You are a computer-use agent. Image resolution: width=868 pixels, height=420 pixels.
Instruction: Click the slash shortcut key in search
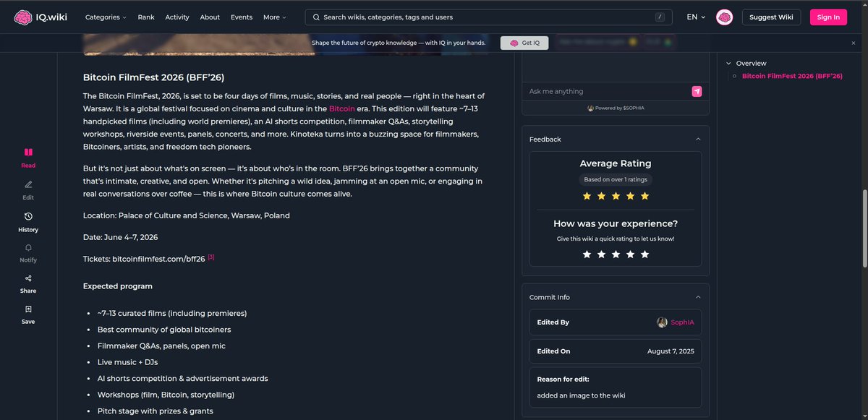coord(660,17)
